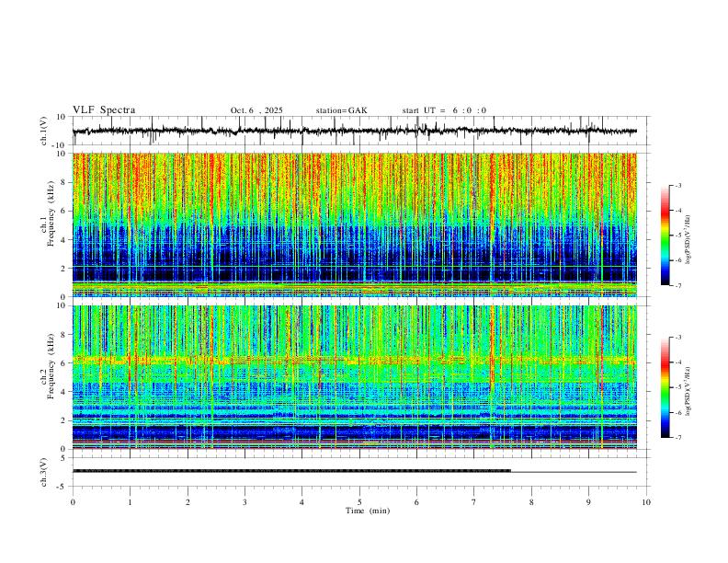The height and width of the screenshot is (563, 728).
Task: Click the ch.2 "Frequency (kHz)" axis label
Action: click(x=49, y=365)
